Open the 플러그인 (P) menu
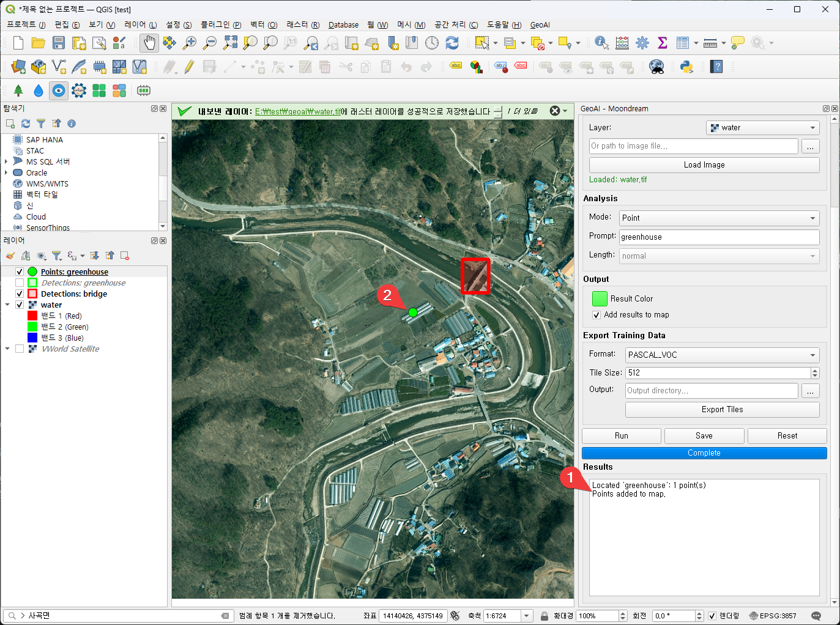This screenshot has width=840, height=625. click(x=221, y=25)
